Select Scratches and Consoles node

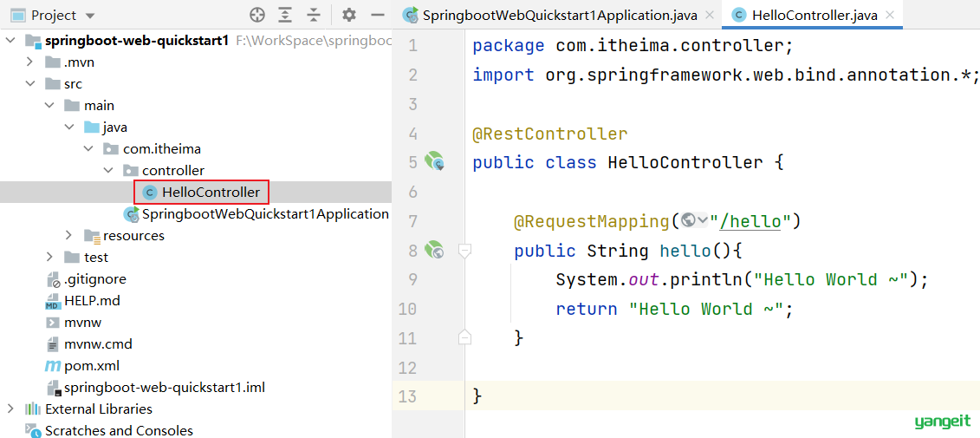[x=109, y=430]
